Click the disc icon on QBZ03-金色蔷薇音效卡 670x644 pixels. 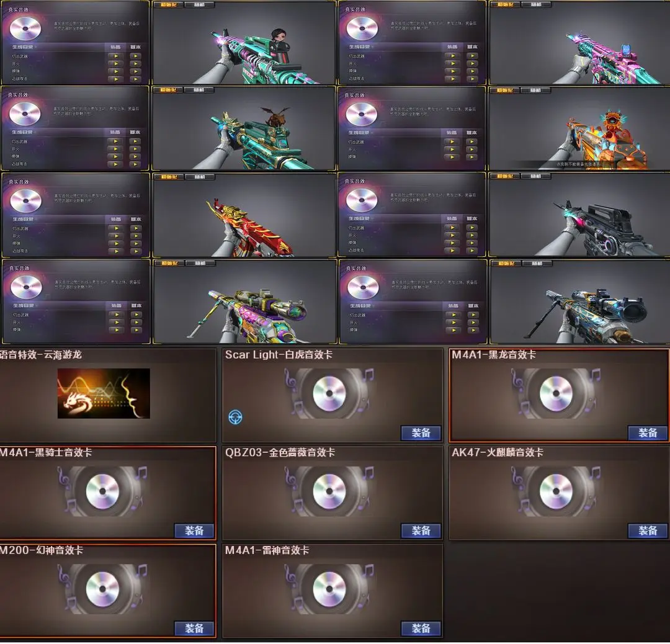329,491
